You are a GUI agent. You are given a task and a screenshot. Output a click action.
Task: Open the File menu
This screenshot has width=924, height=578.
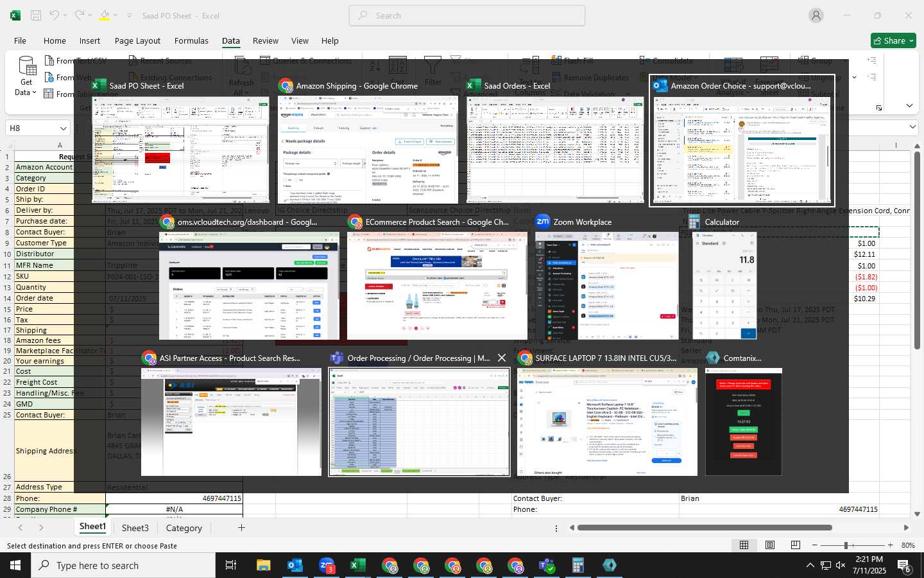(x=20, y=40)
